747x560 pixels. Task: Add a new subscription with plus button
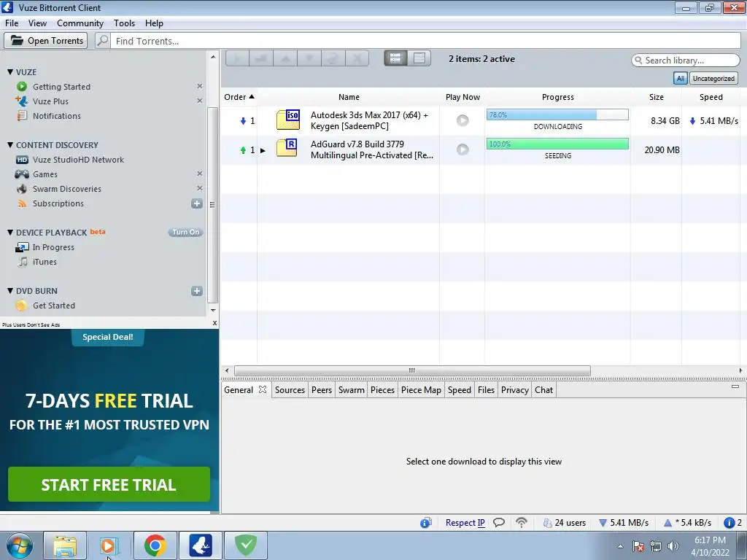coord(197,203)
